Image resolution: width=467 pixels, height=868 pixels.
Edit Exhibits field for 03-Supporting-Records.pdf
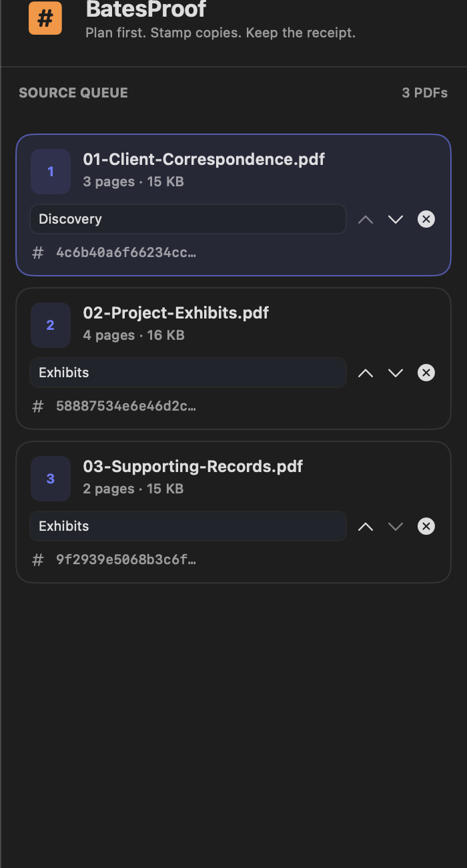click(x=188, y=526)
